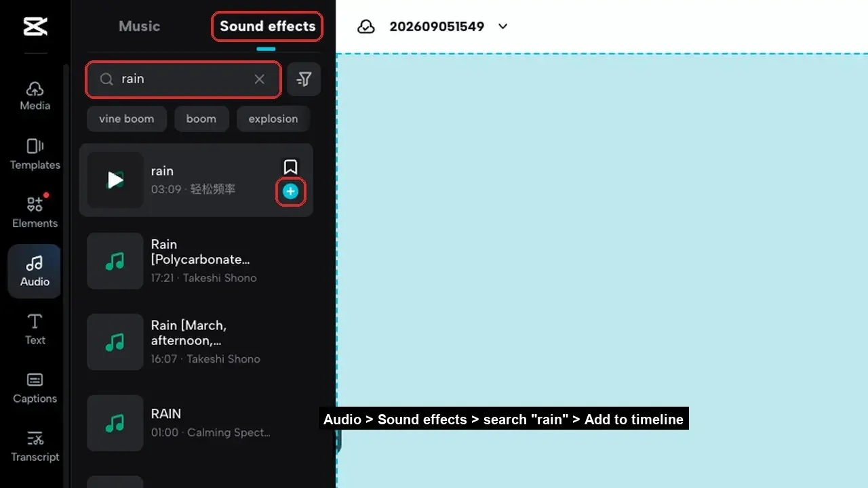The image size is (868, 488).
Task: Select the 'Rain [Polycarbonate...' result title
Action: pos(201,251)
